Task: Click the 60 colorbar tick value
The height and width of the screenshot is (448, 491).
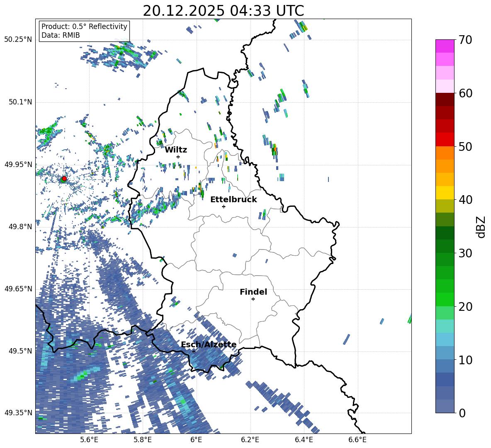Action: (x=465, y=93)
